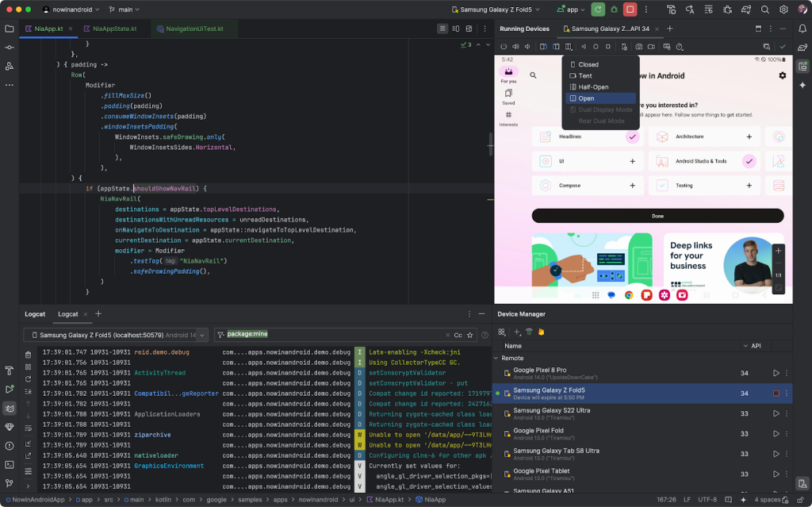Viewport: 812px width, 507px height.
Task: Open the Samsung Galaxy Z Fold5 target device dropdown
Action: click(496, 9)
